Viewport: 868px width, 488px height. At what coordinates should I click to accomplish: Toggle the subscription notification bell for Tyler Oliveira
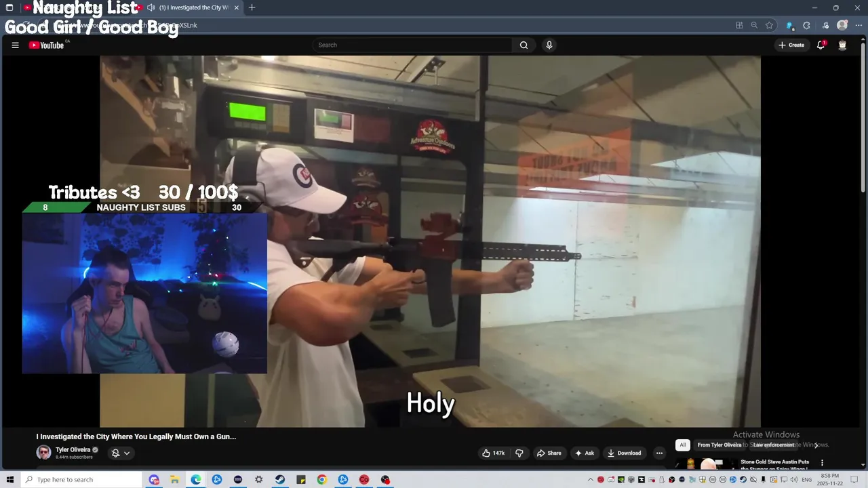pyautogui.click(x=115, y=453)
